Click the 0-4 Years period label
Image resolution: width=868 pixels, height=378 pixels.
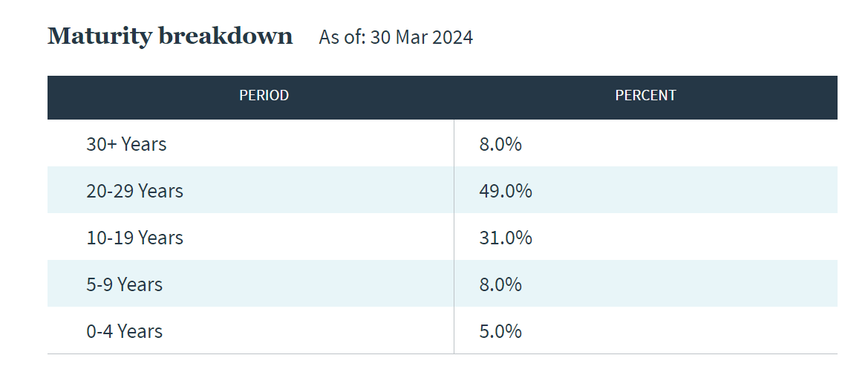click(124, 331)
